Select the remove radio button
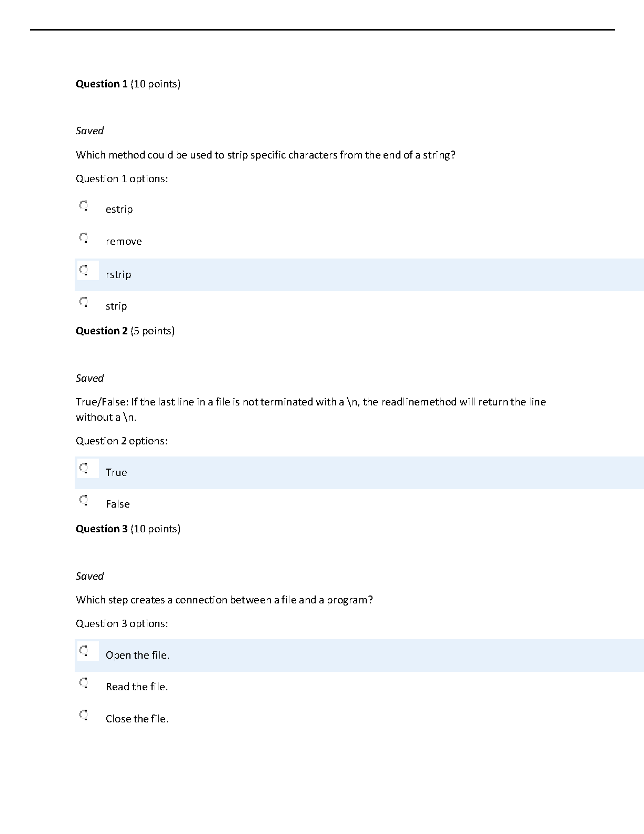Image resolution: width=644 pixels, height=834 pixels. [84, 238]
